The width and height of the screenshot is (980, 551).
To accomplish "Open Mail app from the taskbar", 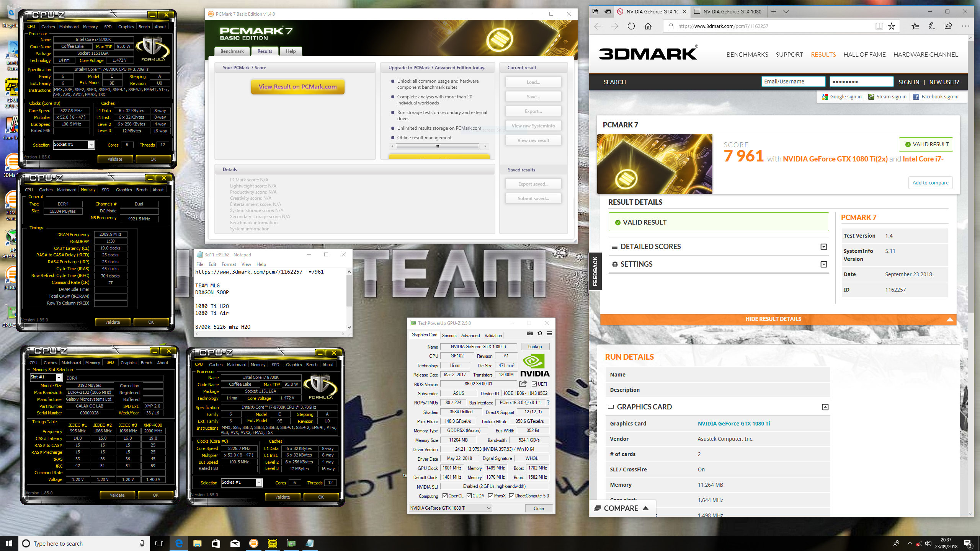I will tap(235, 543).
